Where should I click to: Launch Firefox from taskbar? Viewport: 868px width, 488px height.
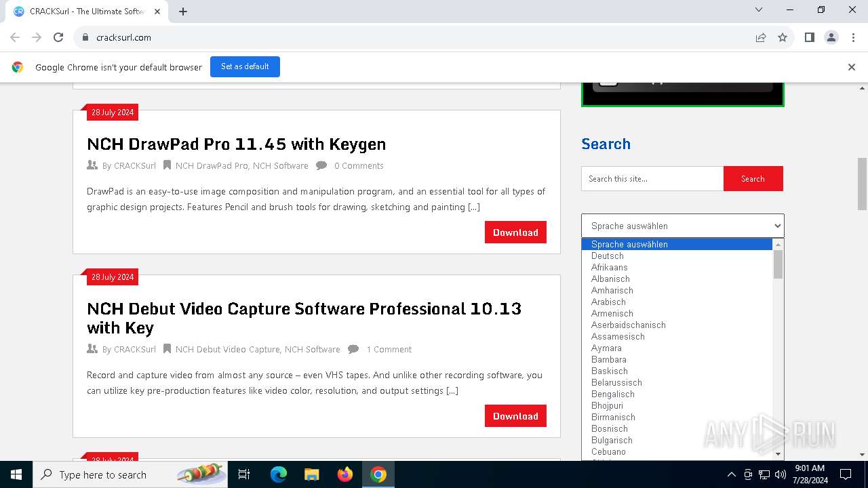(x=345, y=474)
